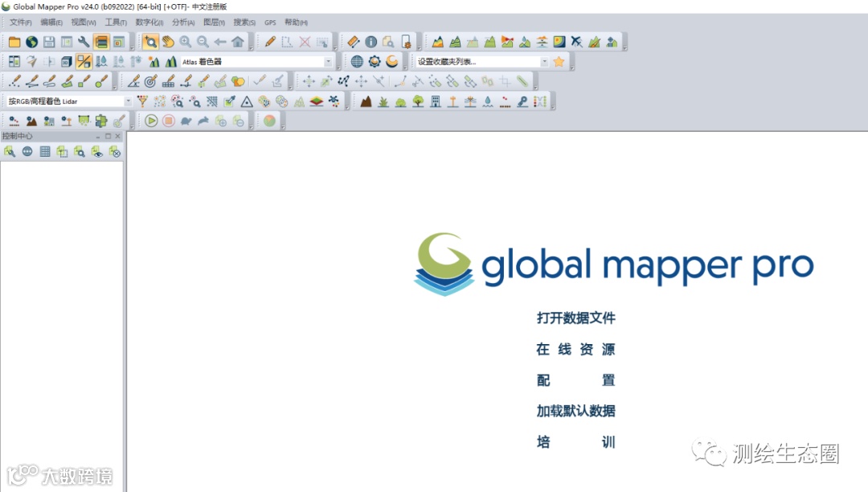Image resolution: width=868 pixels, height=492 pixels.
Task: Click the table view icon in control center
Action: coord(45,152)
